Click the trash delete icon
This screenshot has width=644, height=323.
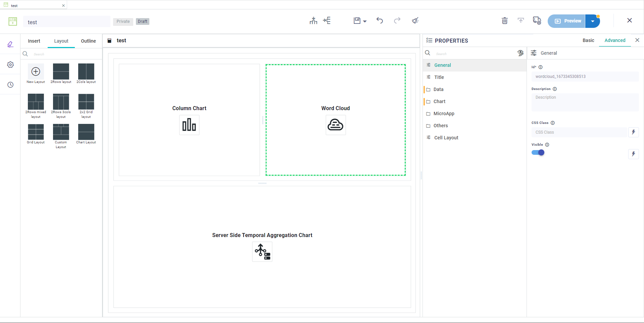click(x=504, y=21)
